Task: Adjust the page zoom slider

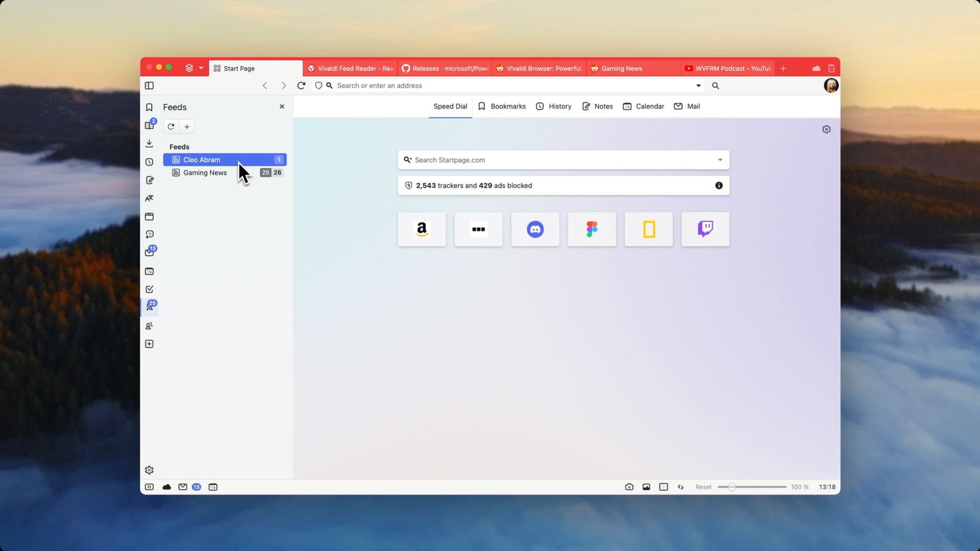Action: pos(732,487)
